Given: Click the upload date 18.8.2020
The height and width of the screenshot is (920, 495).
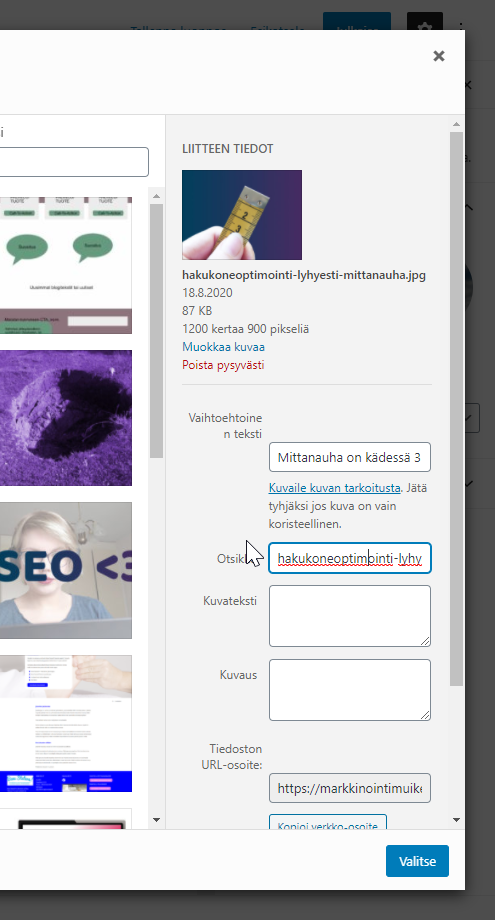Looking at the screenshot, I should tap(207, 292).
